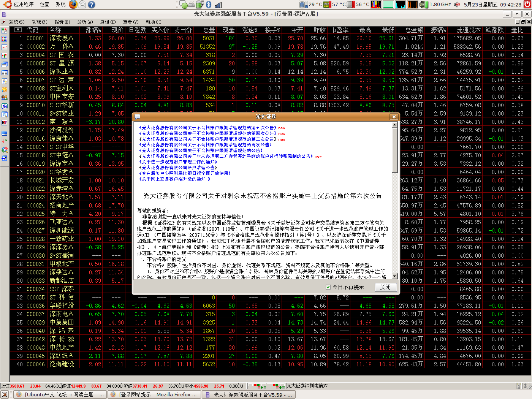The width and height of the screenshot is (532, 399).
Task: Open the column header dropdown arrow beside 代码
Action: pyautogui.click(x=18, y=30)
